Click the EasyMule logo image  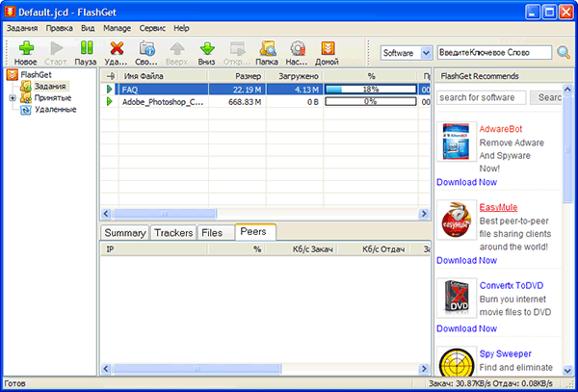click(x=457, y=220)
